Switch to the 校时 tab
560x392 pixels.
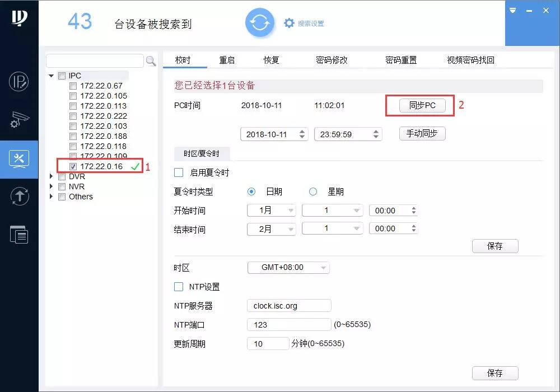pos(183,60)
